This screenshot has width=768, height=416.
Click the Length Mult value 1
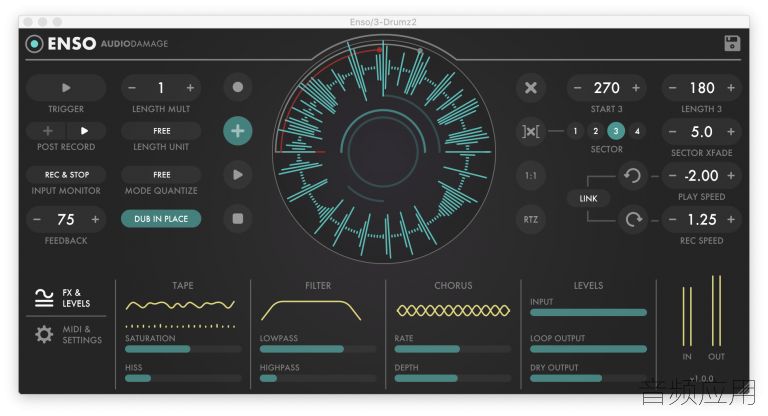[x=161, y=88]
